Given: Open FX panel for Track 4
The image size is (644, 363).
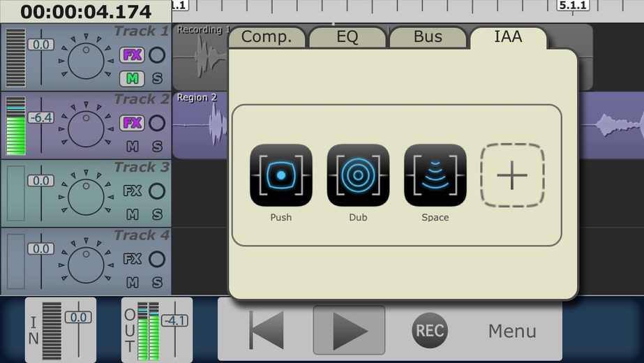Looking at the screenshot, I should tap(133, 259).
